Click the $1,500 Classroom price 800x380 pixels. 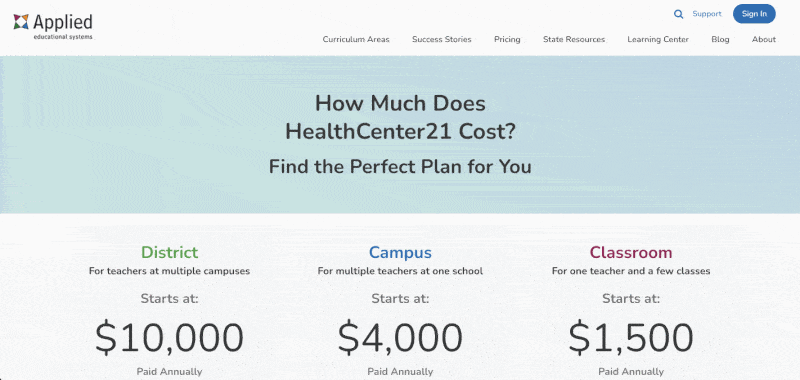[x=631, y=338]
